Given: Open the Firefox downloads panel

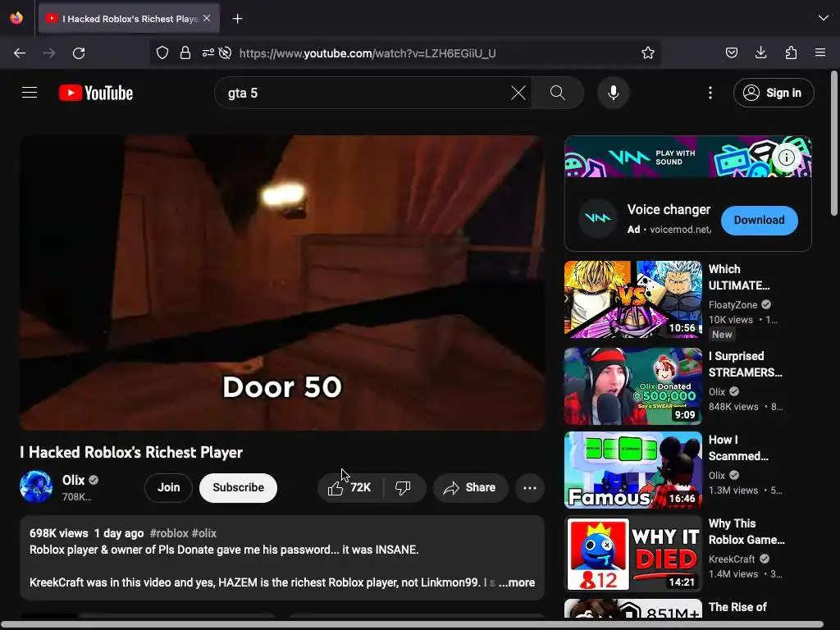Looking at the screenshot, I should (760, 52).
